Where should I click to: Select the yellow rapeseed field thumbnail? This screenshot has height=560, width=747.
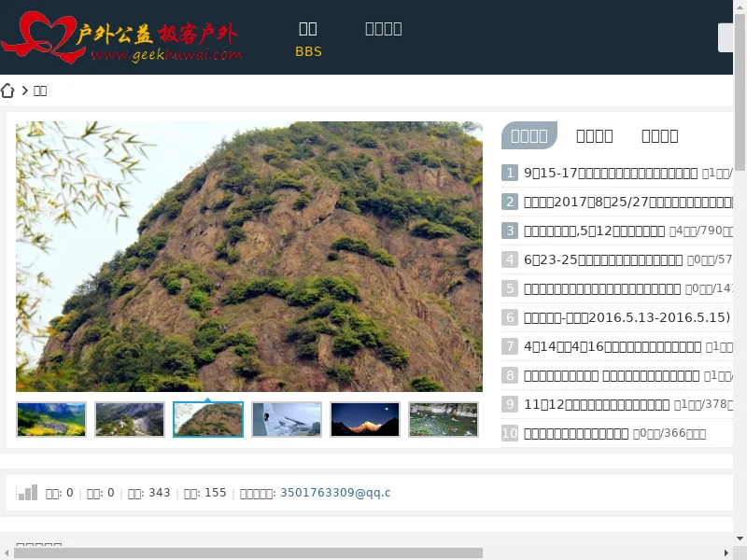[51, 419]
